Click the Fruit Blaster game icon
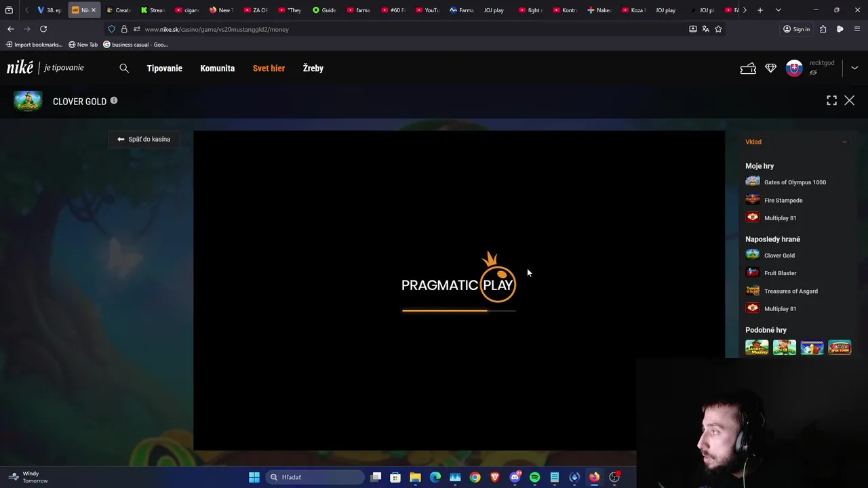The height and width of the screenshot is (488, 868). tap(753, 272)
